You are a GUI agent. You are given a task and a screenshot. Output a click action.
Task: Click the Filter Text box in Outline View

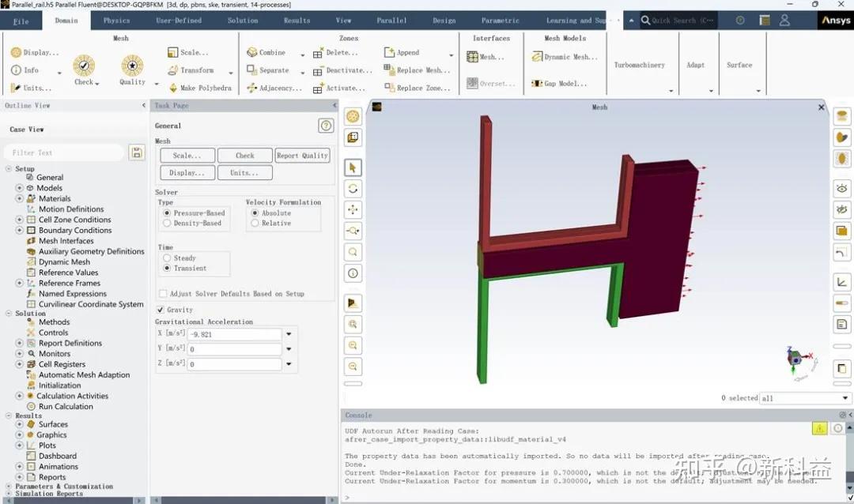64,153
